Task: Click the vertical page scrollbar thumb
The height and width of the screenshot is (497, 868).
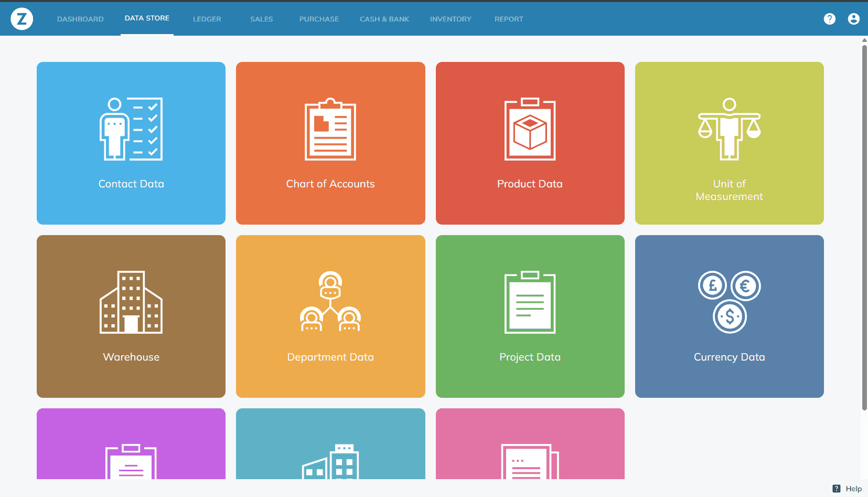Action: [x=864, y=227]
